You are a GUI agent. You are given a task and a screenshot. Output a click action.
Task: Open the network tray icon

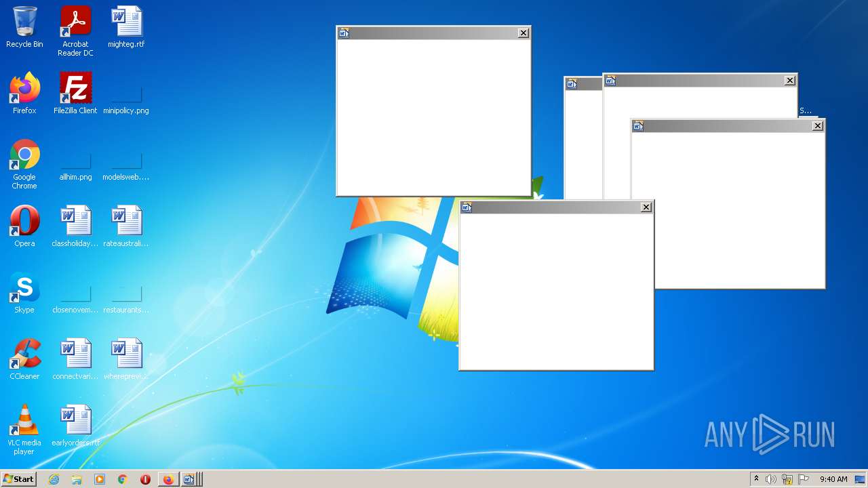tap(787, 479)
